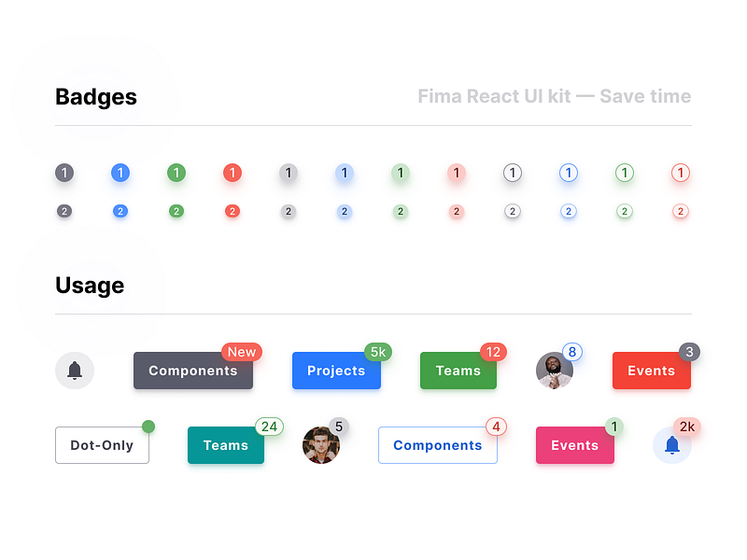Click the pink Events button
This screenshot has width=747, height=560.
tap(574, 445)
